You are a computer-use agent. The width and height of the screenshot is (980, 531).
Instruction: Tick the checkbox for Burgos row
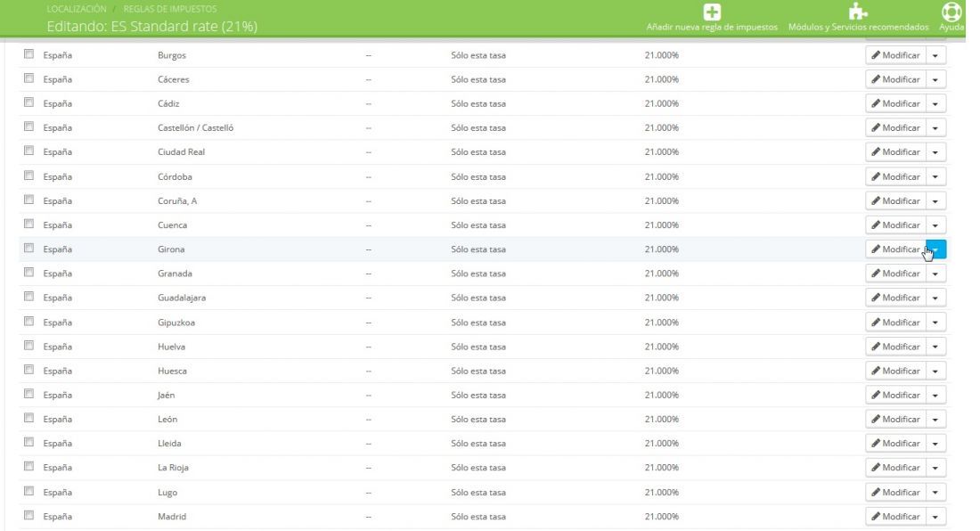coord(29,54)
